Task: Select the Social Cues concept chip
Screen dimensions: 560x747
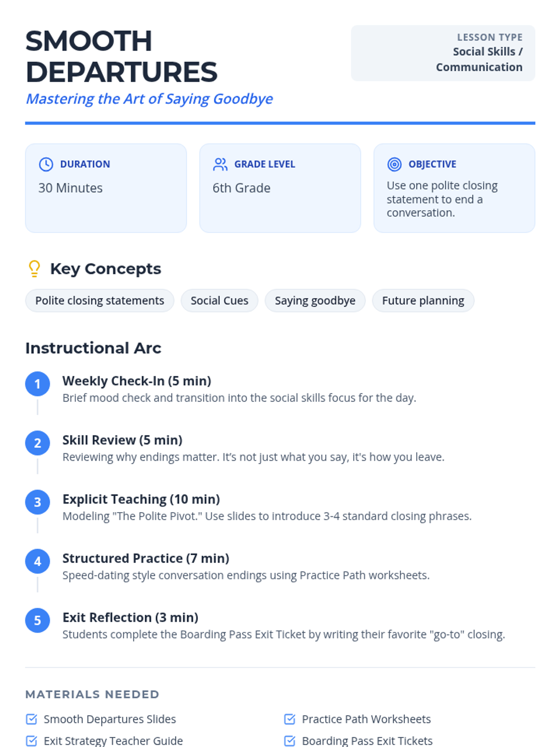Action: (x=219, y=301)
